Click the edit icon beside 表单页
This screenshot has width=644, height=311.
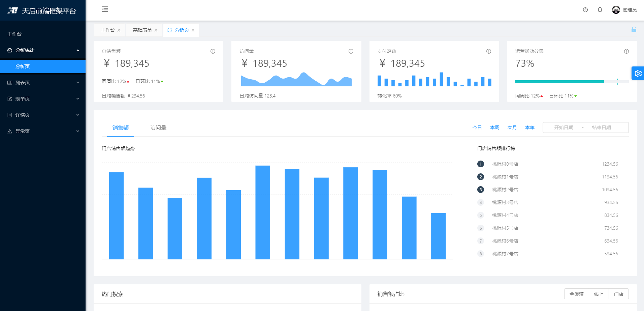click(x=10, y=99)
